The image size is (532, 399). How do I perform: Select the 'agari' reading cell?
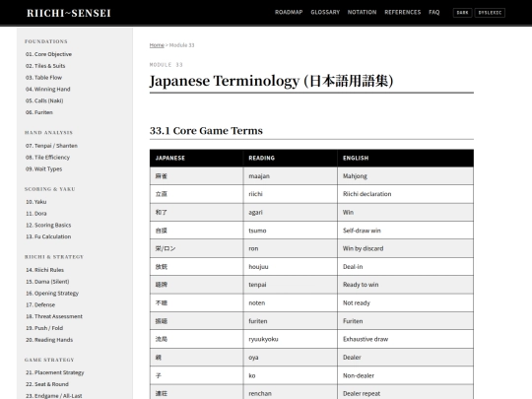click(x=291, y=213)
